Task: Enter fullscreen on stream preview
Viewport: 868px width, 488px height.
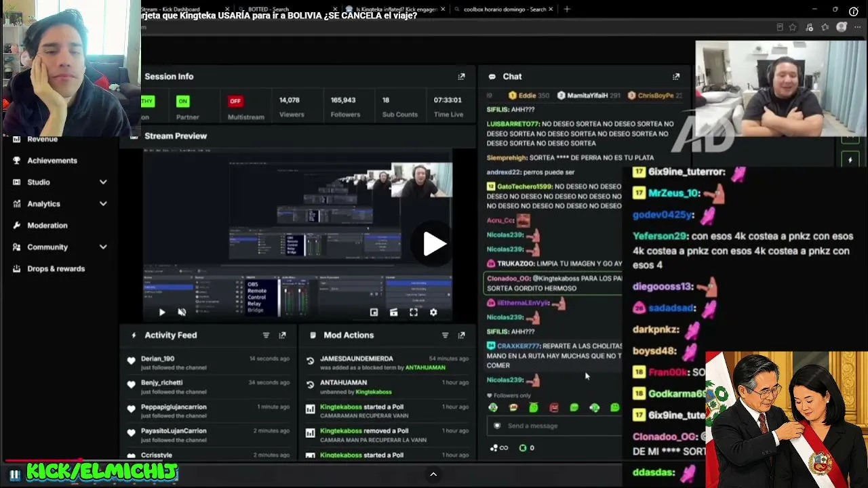Action: pos(414,312)
